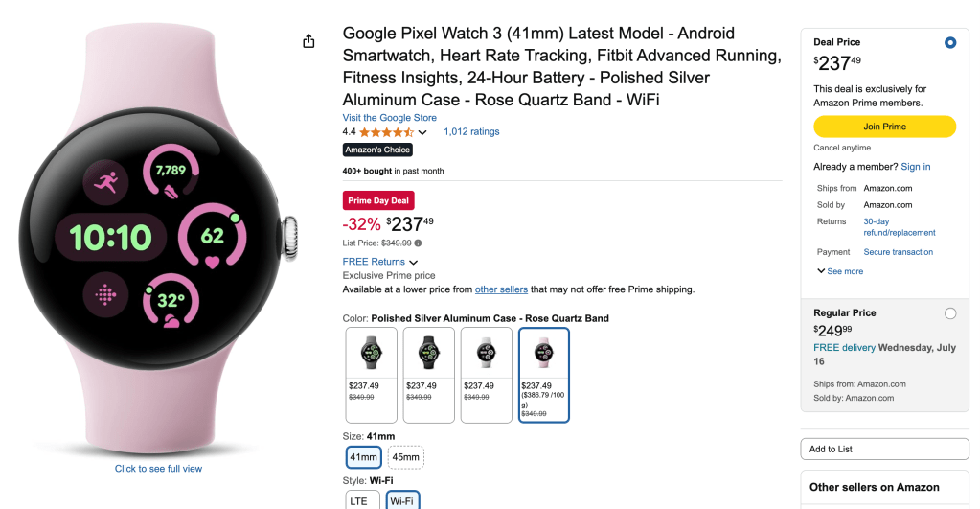980x509 pixels.
Task: Click the Sign in link
Action: [916, 167]
